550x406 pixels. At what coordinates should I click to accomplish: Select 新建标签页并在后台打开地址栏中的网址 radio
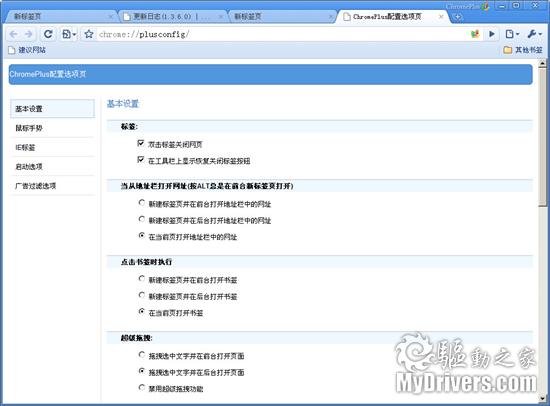click(141, 219)
